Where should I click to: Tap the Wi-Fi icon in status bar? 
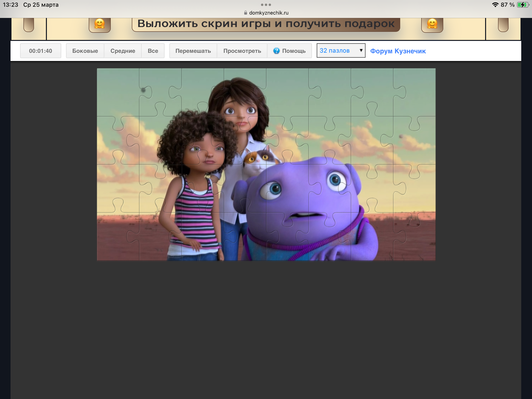coord(495,5)
